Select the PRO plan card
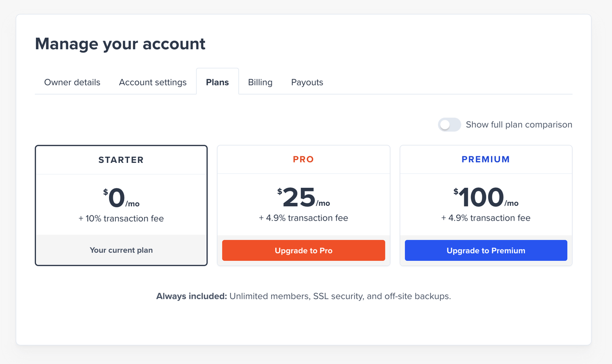Image resolution: width=612 pixels, height=364 pixels. point(303,205)
